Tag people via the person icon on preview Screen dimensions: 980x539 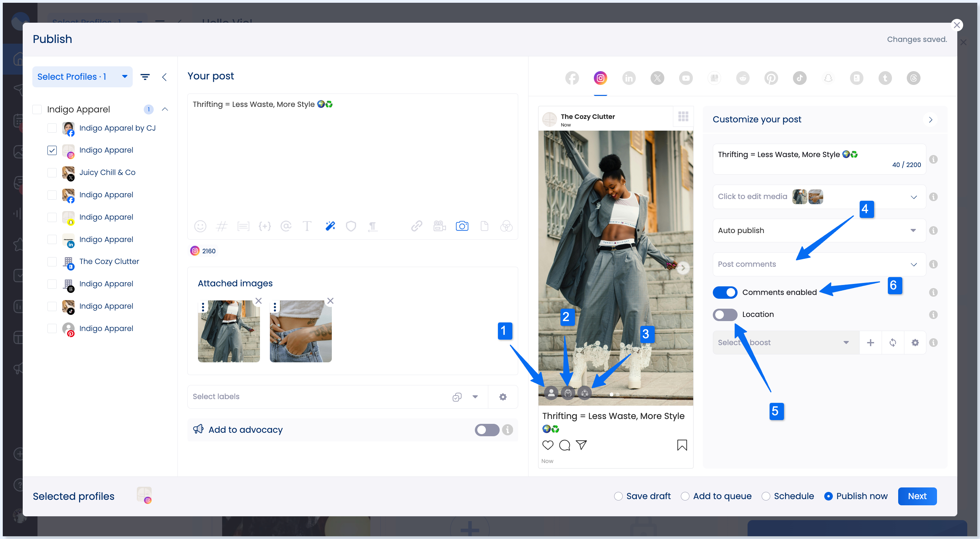coord(551,393)
